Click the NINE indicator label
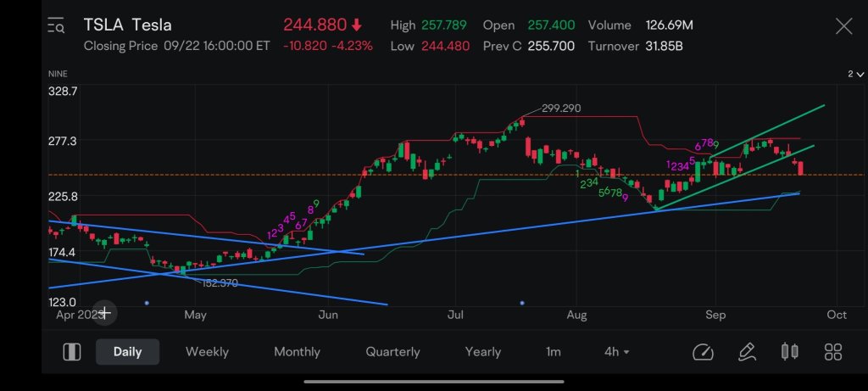868x391 pixels. pyautogui.click(x=57, y=74)
